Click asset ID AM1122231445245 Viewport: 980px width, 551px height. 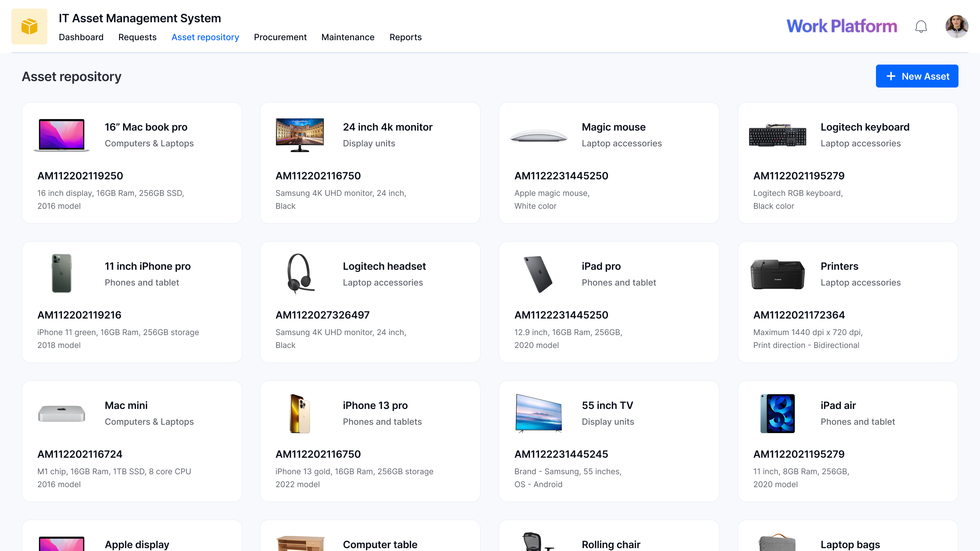[x=561, y=455]
